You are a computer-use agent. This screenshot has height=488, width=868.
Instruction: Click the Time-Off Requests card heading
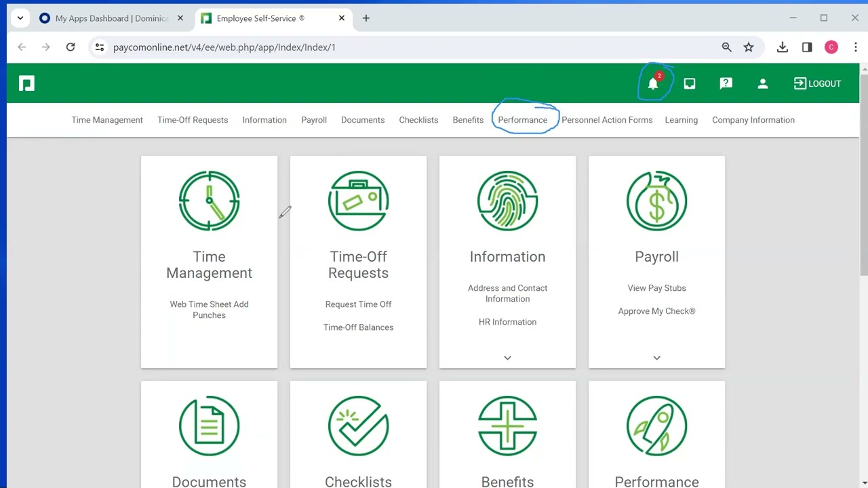(x=358, y=265)
